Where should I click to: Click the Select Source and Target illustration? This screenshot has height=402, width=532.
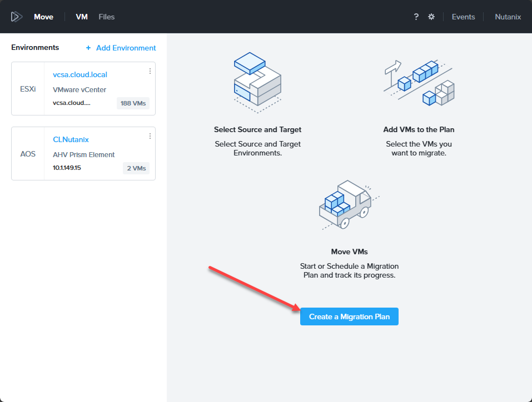(x=257, y=81)
